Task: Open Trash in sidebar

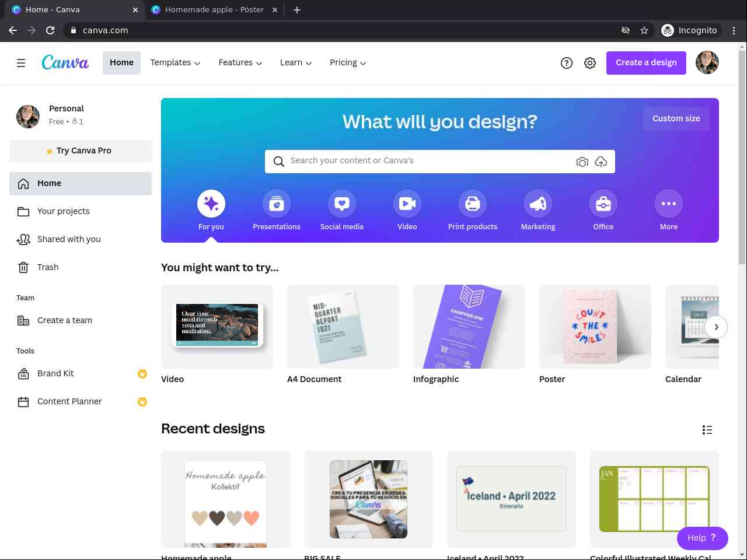Action: (81, 268)
